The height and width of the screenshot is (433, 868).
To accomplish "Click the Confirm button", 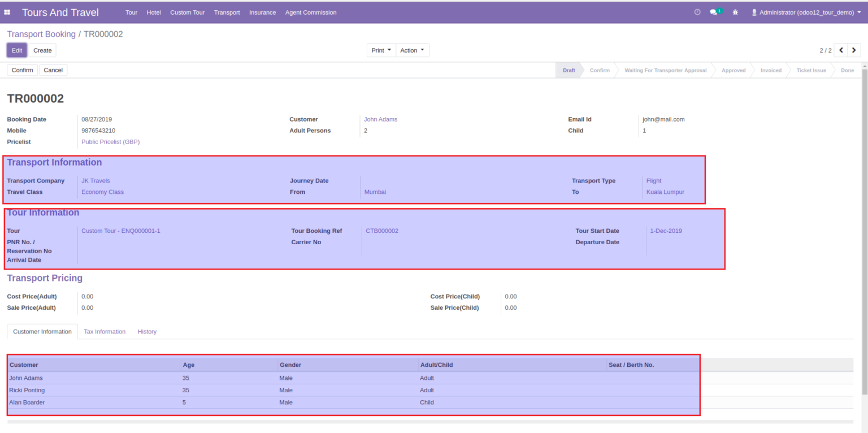I will tap(22, 70).
